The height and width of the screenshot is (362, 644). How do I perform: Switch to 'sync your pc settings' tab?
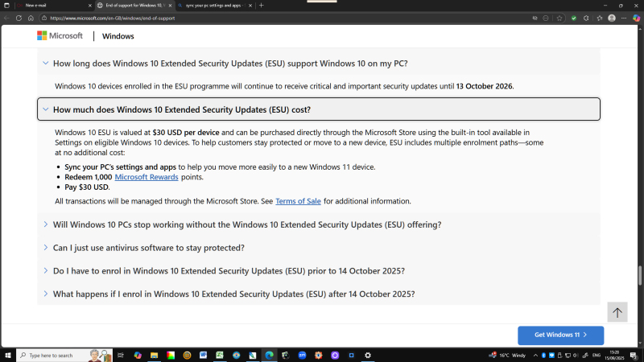pos(213,5)
